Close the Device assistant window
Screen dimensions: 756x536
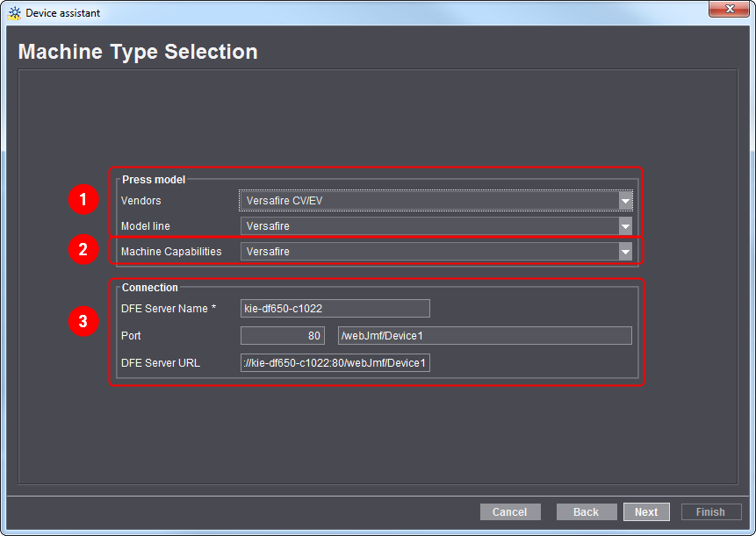click(730, 10)
